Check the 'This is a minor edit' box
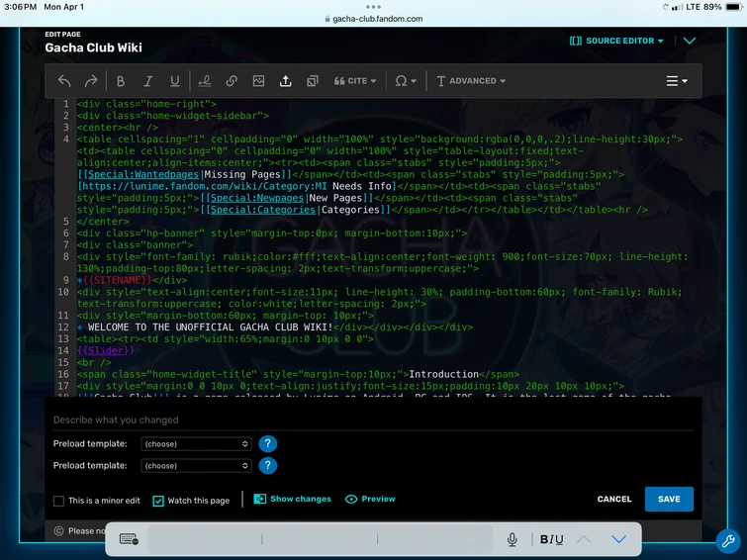The image size is (747, 560). click(59, 501)
